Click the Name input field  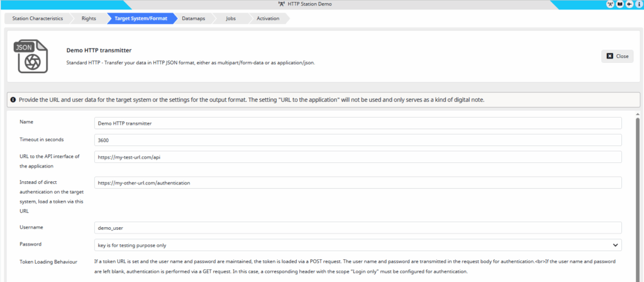click(x=358, y=123)
